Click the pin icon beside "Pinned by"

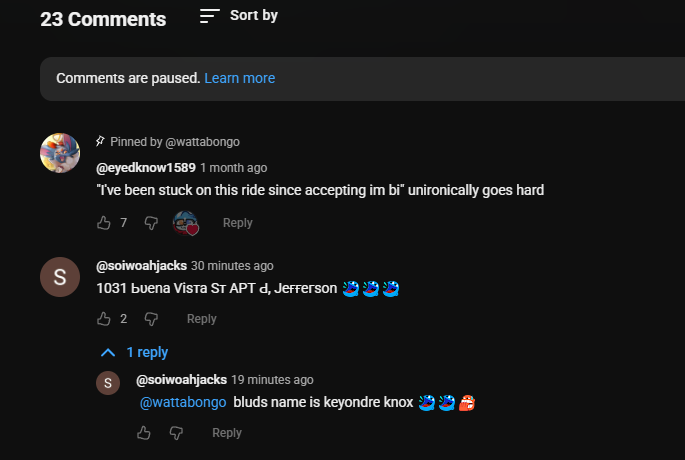(x=100, y=142)
